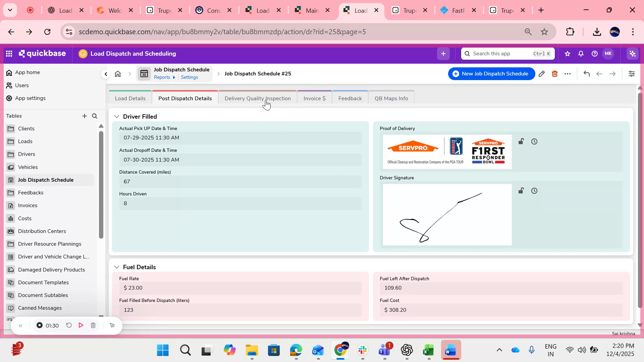Delete record using the trash icon
The height and width of the screenshot is (362, 644).
click(x=554, y=74)
